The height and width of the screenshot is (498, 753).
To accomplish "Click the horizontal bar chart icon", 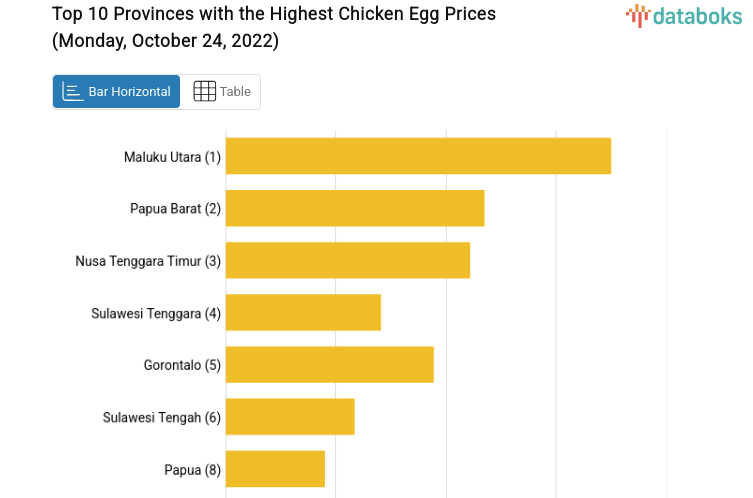I will [73, 92].
